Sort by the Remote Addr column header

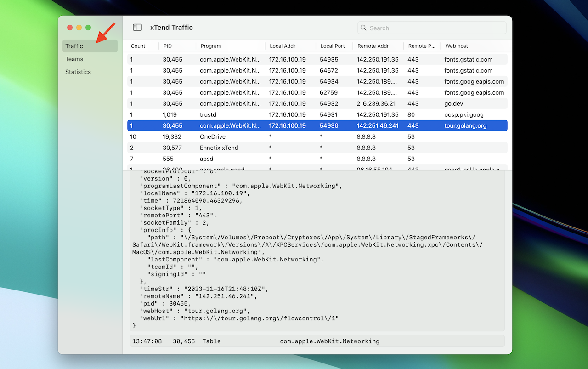(x=373, y=46)
